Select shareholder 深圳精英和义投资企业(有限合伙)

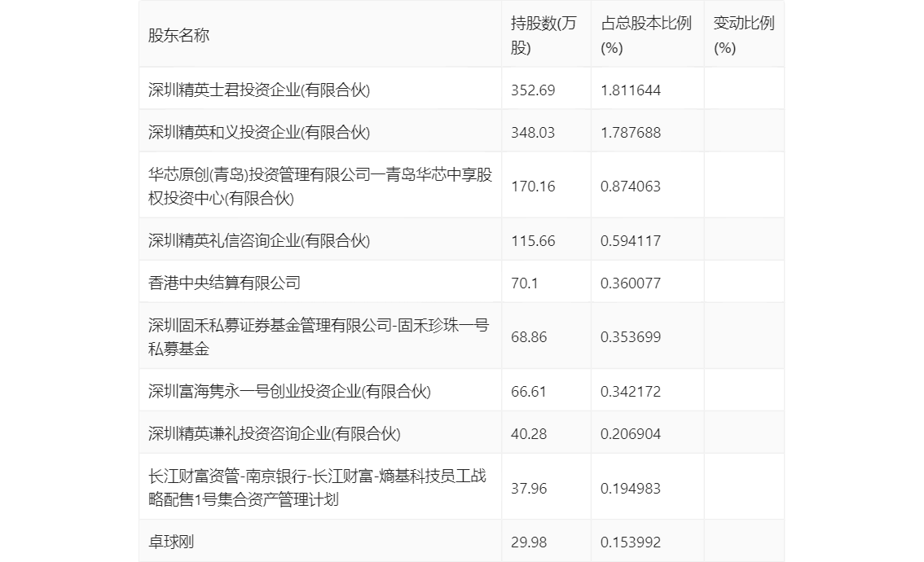click(259, 132)
